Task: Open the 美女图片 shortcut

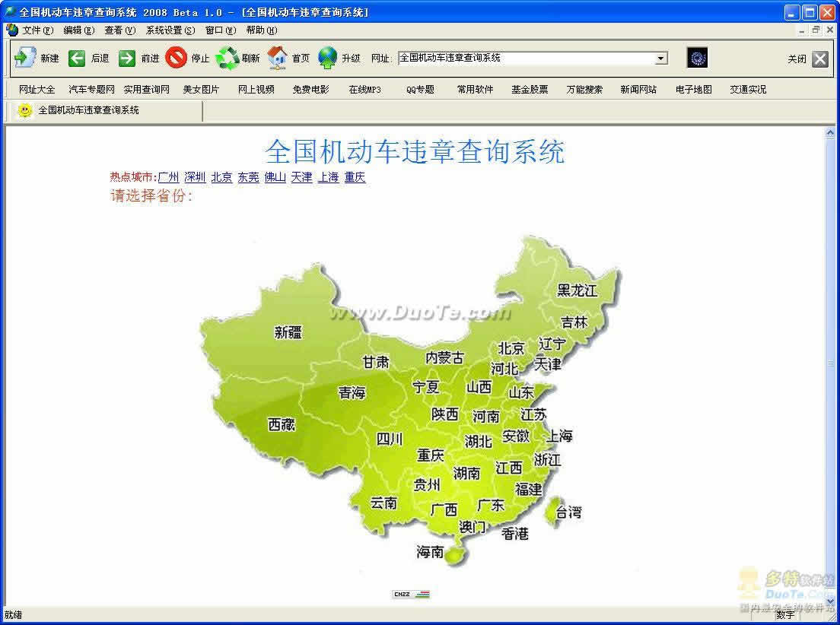Action: click(201, 90)
